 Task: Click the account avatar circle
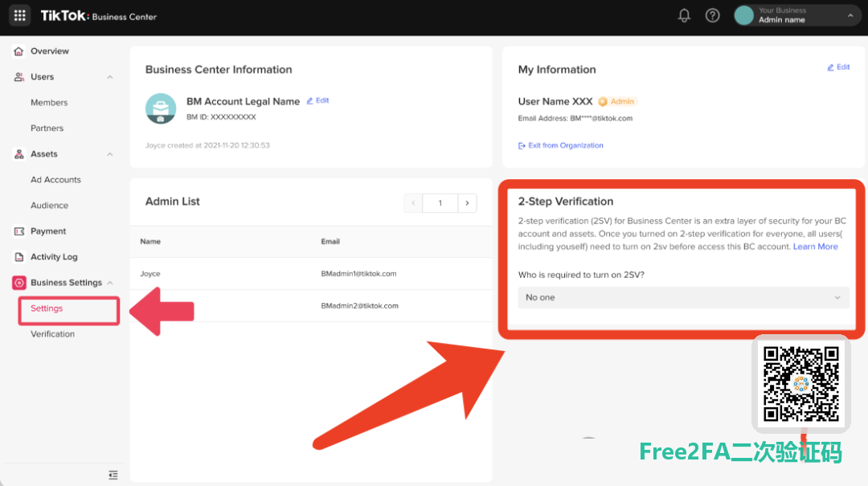point(744,15)
